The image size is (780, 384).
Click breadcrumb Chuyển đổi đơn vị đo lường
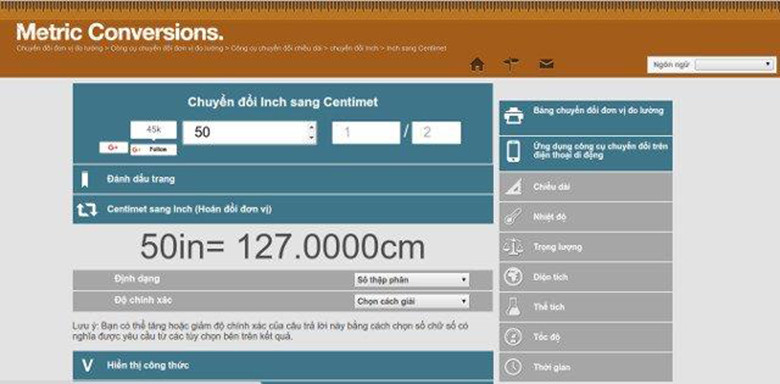pos(60,49)
